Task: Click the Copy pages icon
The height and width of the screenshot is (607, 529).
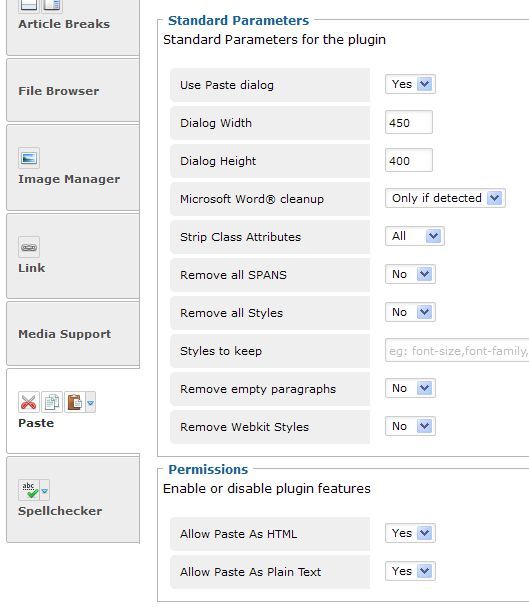Action: pos(52,402)
